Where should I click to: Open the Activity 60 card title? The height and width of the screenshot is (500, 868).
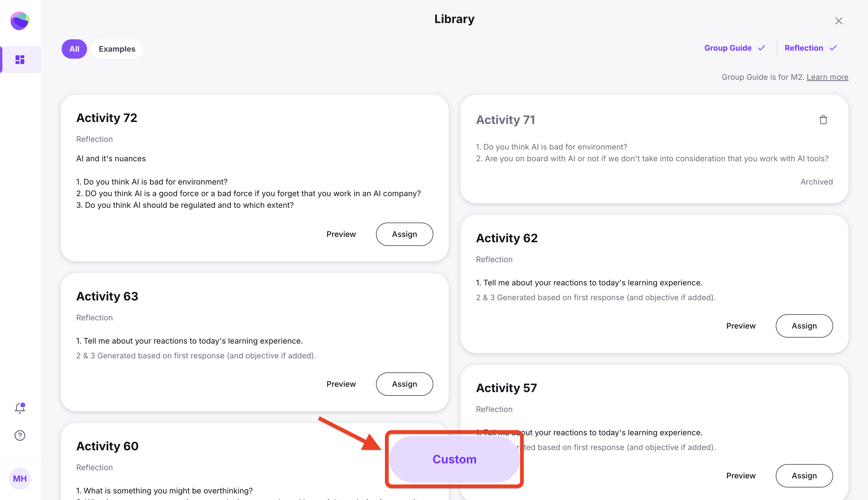(107, 446)
